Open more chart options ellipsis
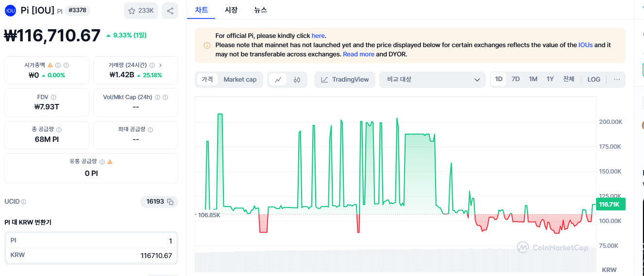 pyautogui.click(x=617, y=80)
